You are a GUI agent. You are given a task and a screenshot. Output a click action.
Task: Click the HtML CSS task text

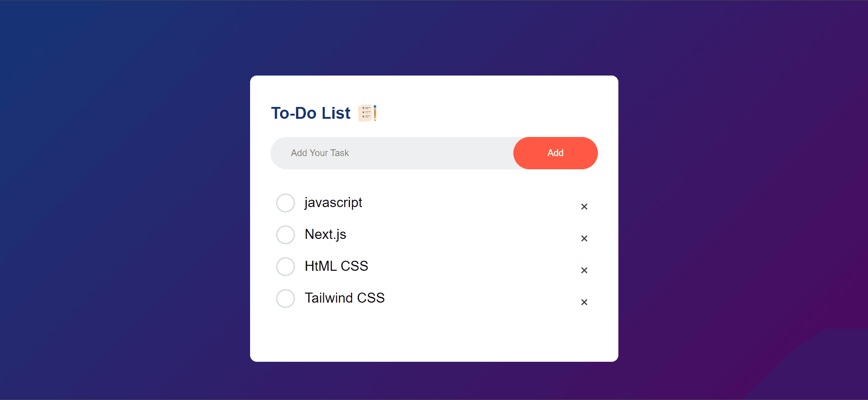click(336, 266)
